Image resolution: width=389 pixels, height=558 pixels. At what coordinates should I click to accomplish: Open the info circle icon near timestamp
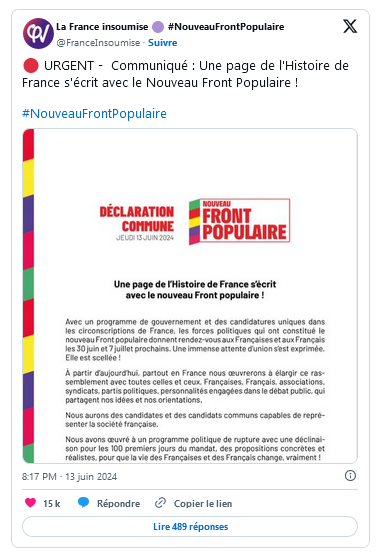point(350,476)
